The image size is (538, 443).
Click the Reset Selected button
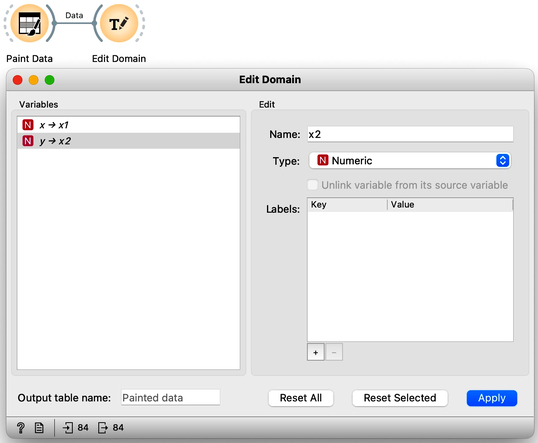point(400,398)
